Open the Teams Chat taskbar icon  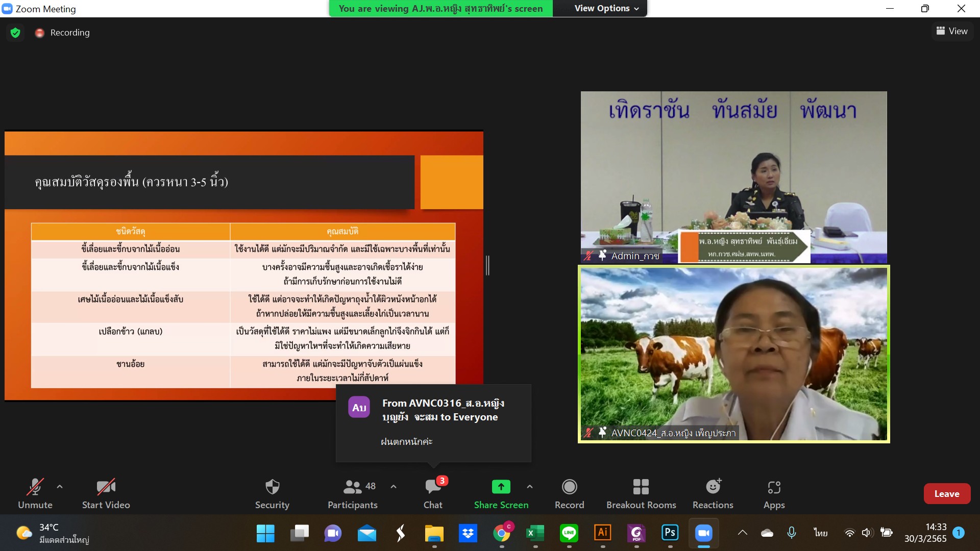tap(333, 533)
